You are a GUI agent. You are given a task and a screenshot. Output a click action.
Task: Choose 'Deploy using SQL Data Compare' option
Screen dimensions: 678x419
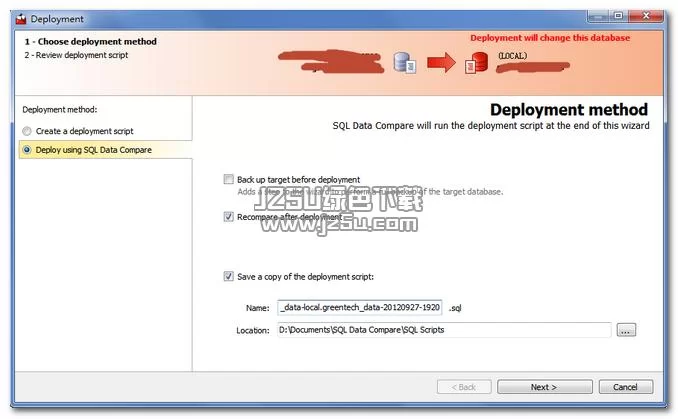click(x=26, y=150)
